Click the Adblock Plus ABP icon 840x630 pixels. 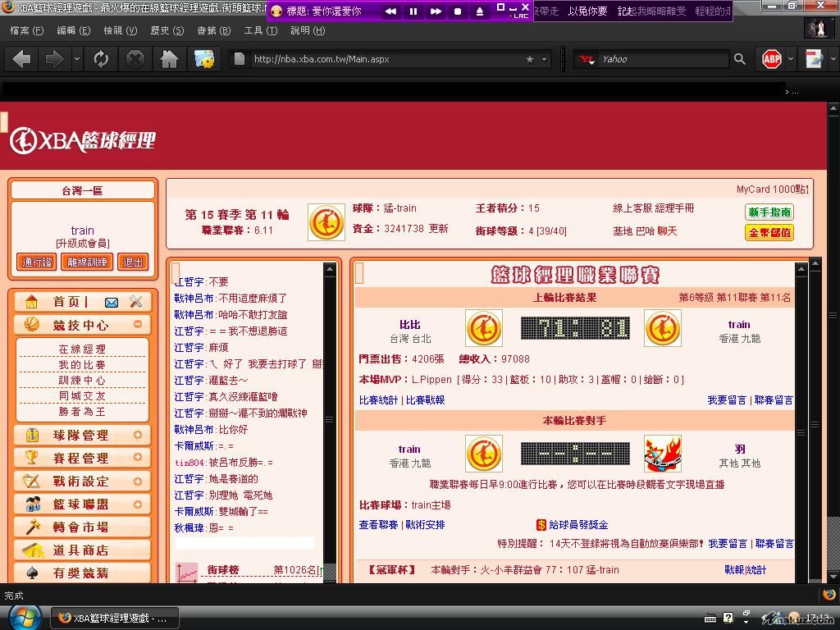click(x=771, y=59)
